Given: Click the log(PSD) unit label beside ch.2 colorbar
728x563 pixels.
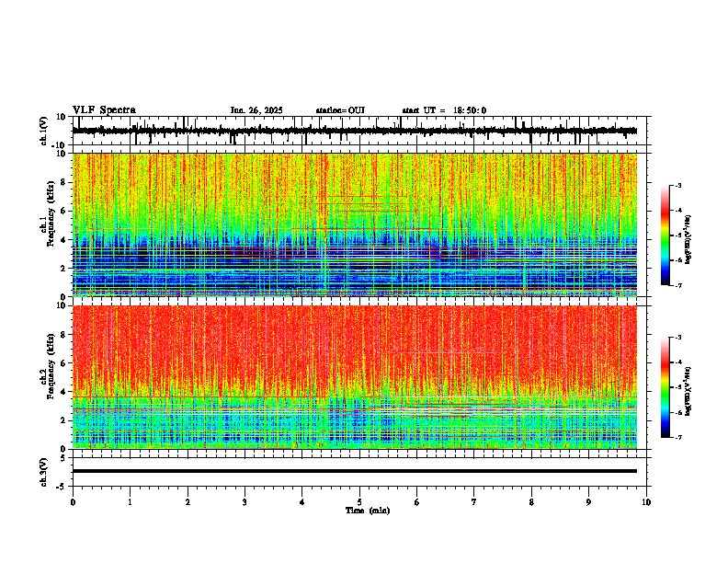Looking at the screenshot, I should click(x=688, y=390).
